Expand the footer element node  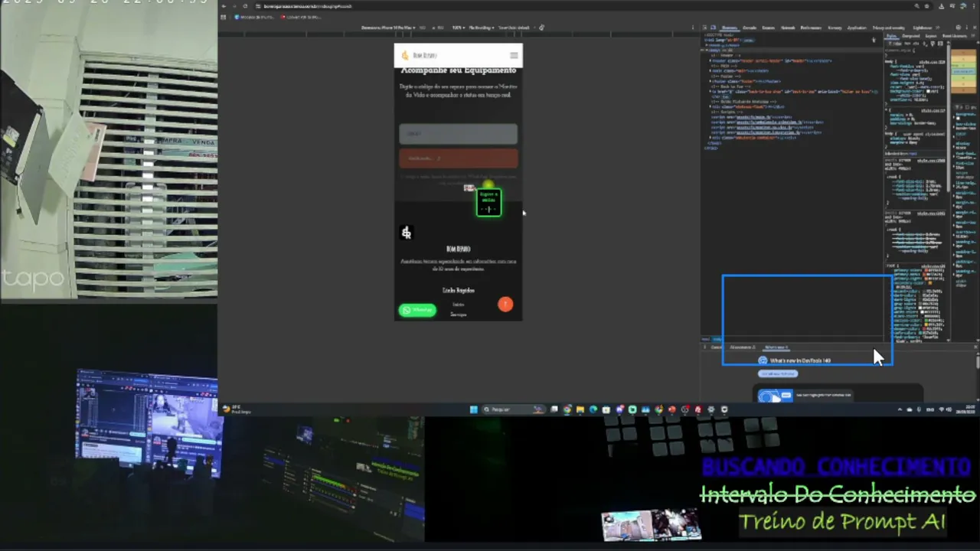[712, 81]
